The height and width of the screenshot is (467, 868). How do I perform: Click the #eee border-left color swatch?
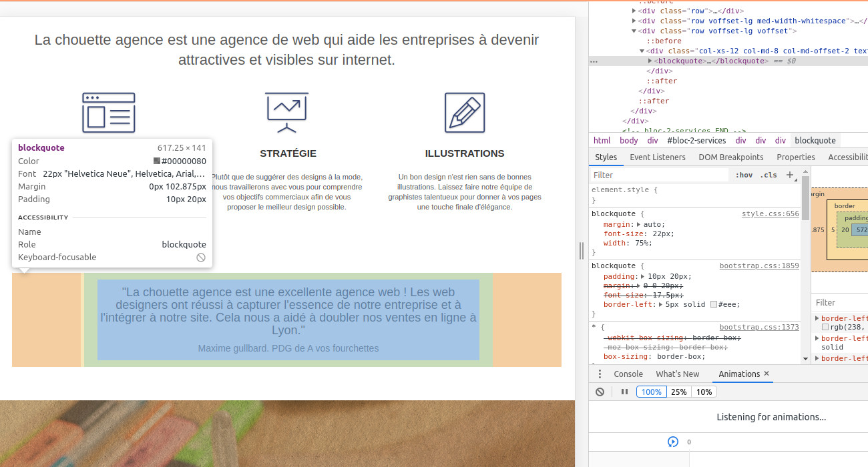(x=714, y=304)
